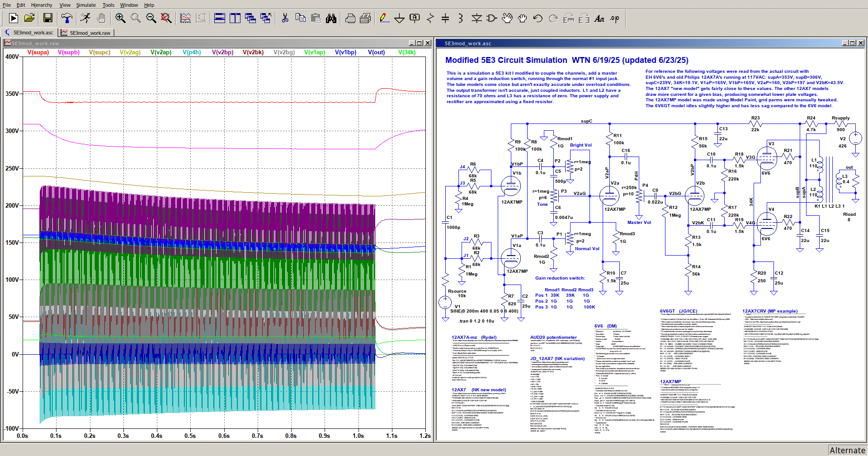Click the Zoom In magnifier icon
The image size is (868, 456).
120,18
